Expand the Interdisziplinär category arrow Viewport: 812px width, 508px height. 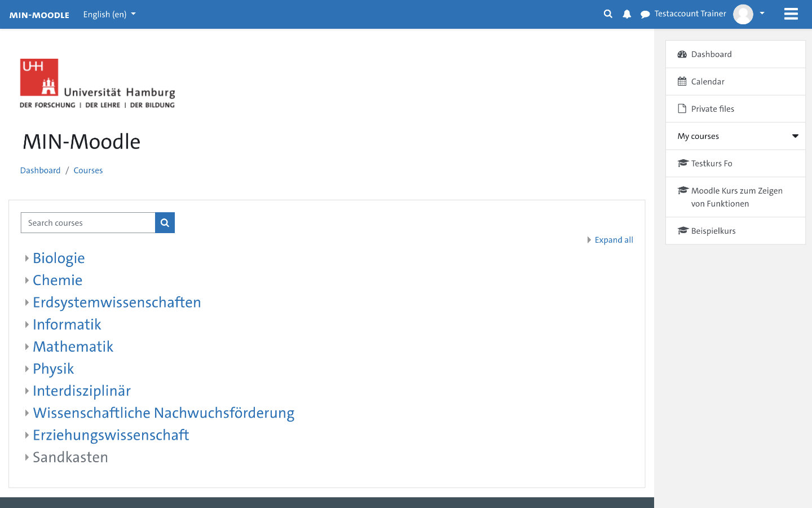pyautogui.click(x=27, y=391)
